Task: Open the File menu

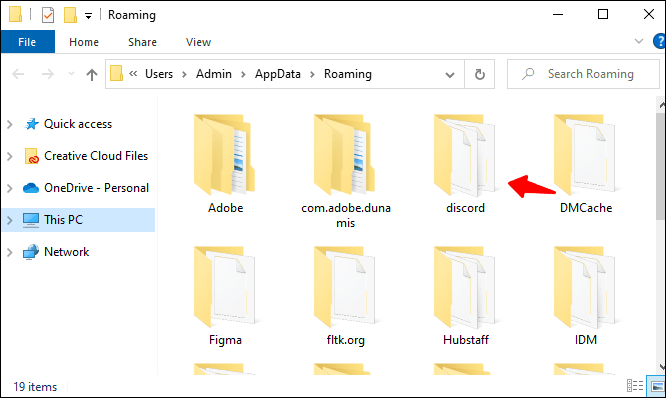Action: [28, 42]
